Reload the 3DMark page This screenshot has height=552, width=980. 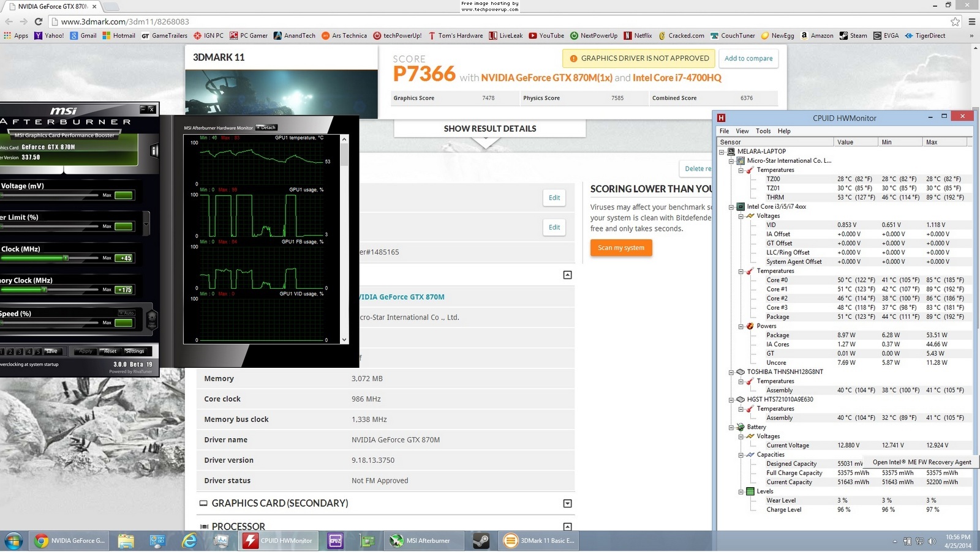click(x=38, y=21)
